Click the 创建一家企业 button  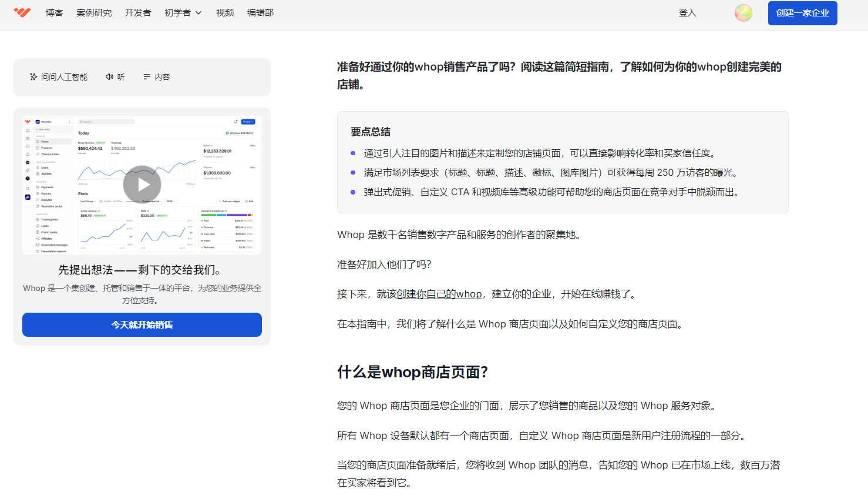802,13
